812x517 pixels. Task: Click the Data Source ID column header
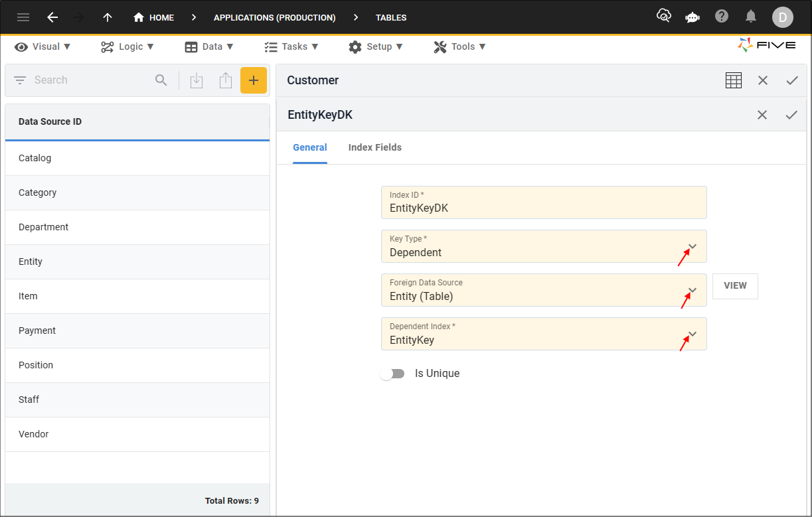[x=137, y=121]
